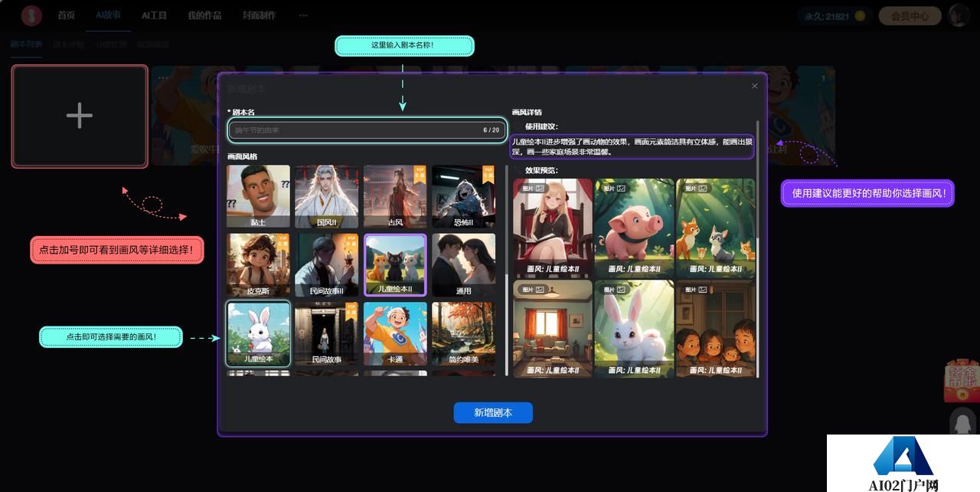
Task: Choose the 国风II style thumbnail
Action: click(326, 197)
